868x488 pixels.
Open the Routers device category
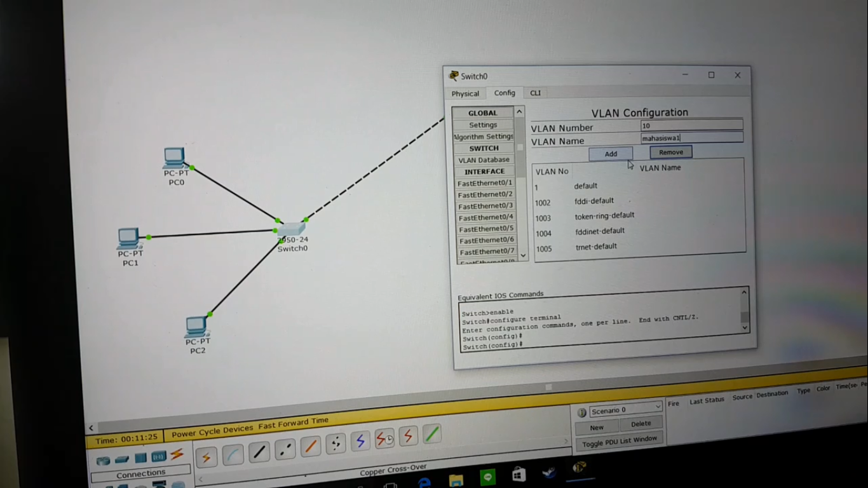tap(103, 460)
